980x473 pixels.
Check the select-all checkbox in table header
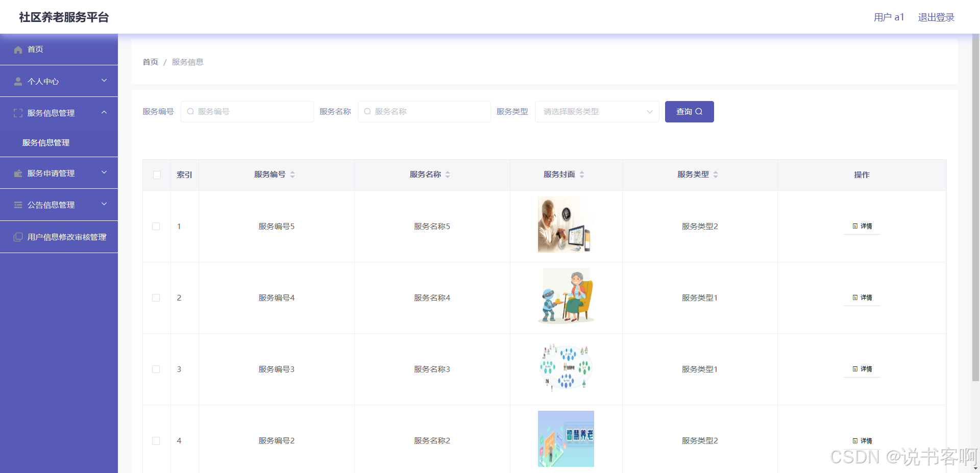click(x=157, y=175)
